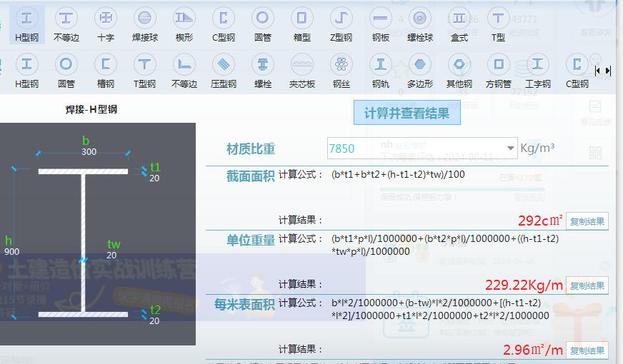Click the 焊接-H型钢 title text
This screenshot has width=623, height=364.
91,109
